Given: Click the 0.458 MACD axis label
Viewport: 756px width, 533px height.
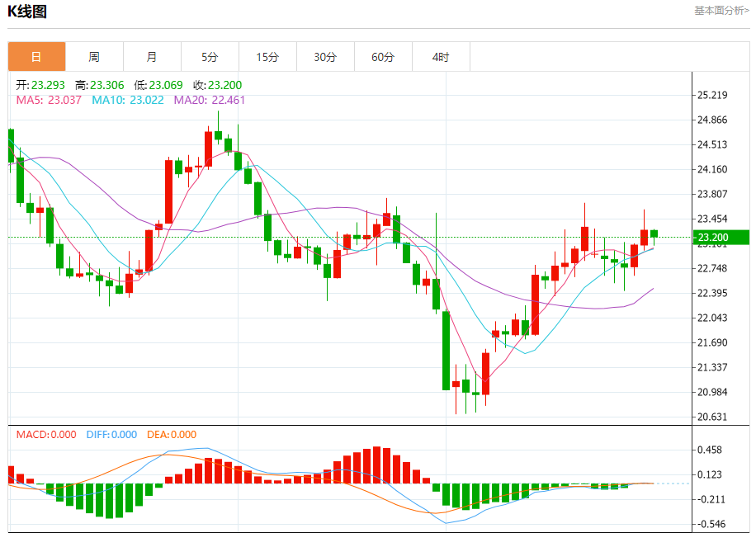Looking at the screenshot, I should point(710,450).
